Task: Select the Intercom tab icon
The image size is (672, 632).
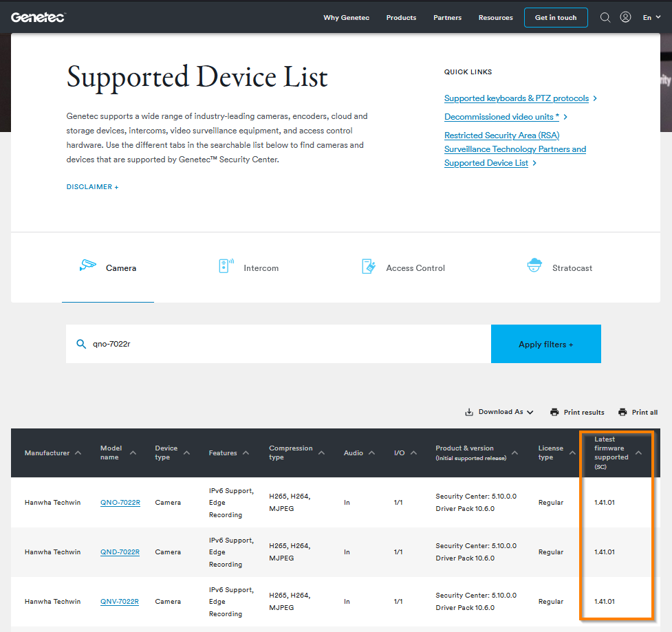Action: 226,265
